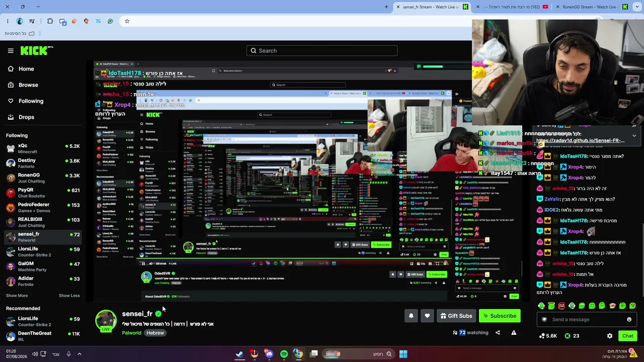Click the green Subscribe button

click(x=500, y=316)
